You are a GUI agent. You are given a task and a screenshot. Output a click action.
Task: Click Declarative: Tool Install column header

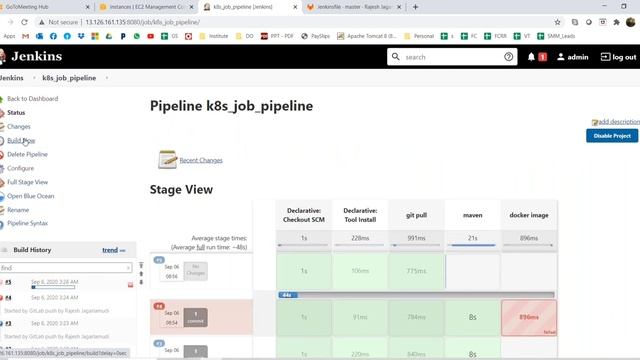[360, 215]
